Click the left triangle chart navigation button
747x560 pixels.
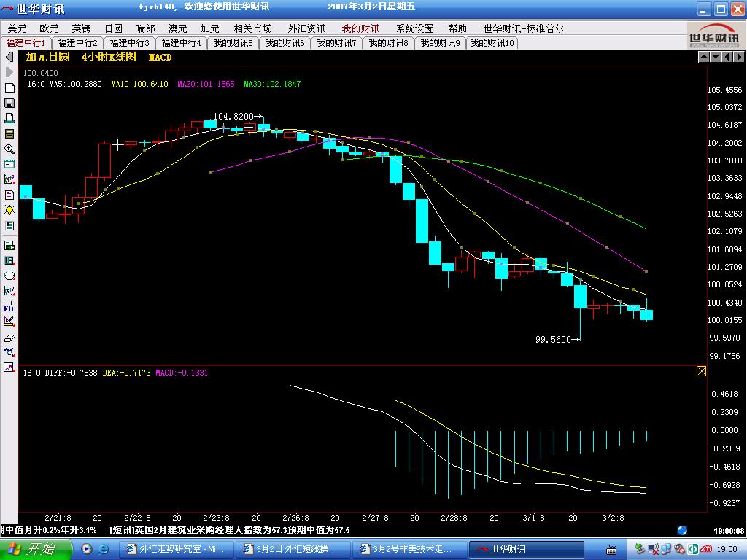click(x=727, y=57)
